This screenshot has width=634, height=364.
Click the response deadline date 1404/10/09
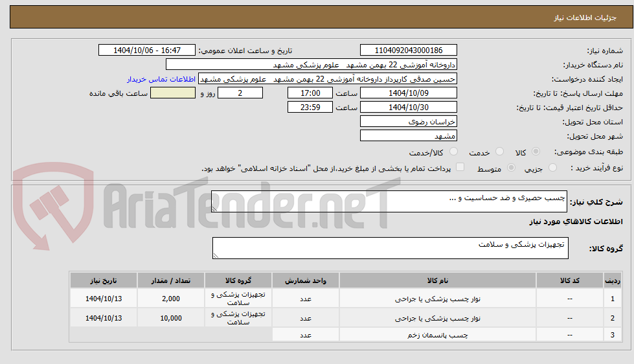[409, 93]
